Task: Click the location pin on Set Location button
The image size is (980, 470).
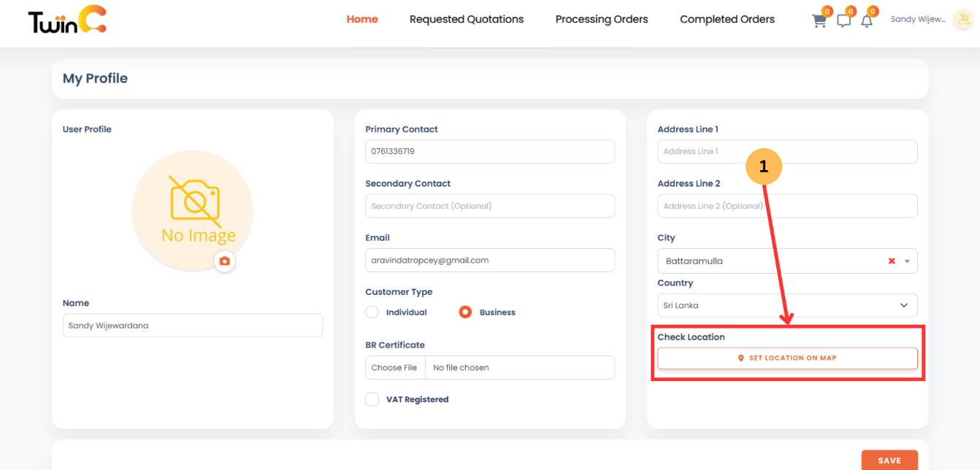Action: pyautogui.click(x=740, y=358)
